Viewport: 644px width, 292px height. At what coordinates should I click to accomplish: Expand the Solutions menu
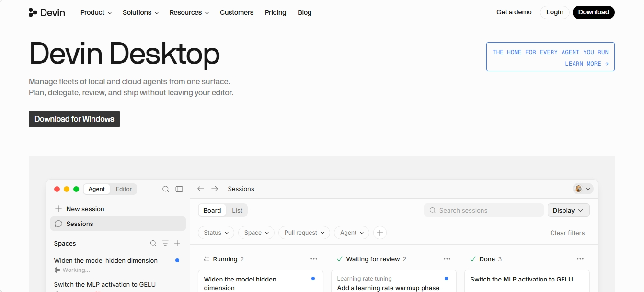pos(140,12)
